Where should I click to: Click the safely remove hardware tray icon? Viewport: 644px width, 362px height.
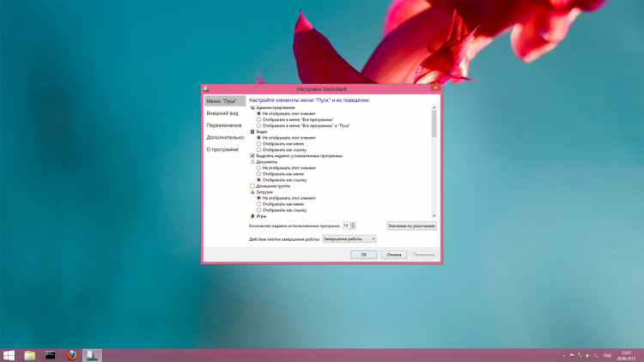coord(580,356)
